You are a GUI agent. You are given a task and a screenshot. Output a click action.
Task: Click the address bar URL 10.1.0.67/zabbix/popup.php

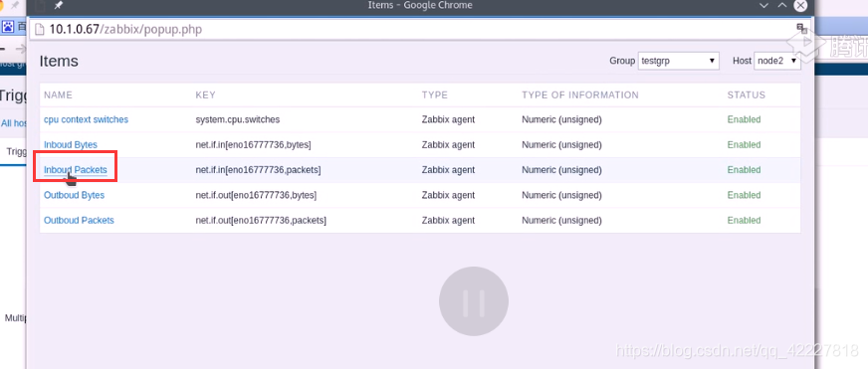[x=125, y=29]
